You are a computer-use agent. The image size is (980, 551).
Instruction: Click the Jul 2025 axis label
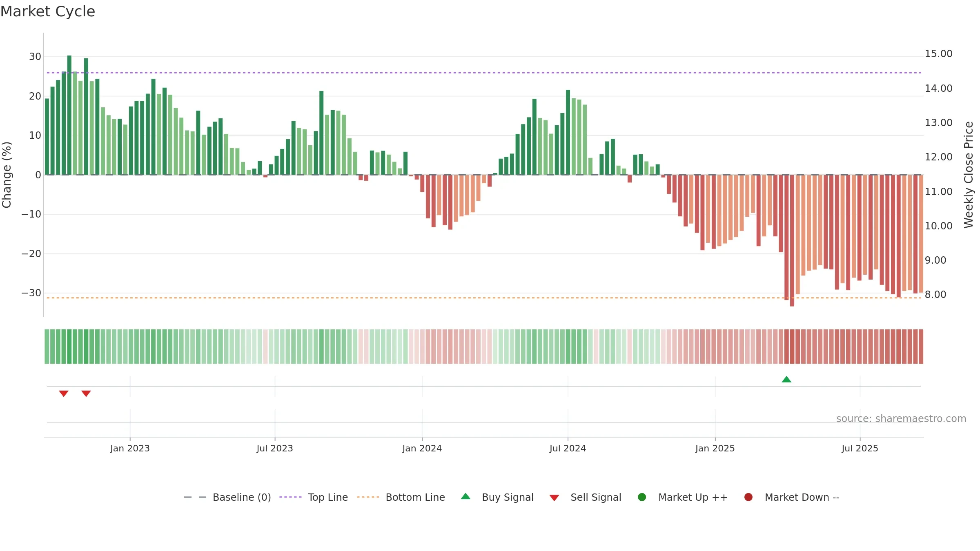(x=860, y=448)
